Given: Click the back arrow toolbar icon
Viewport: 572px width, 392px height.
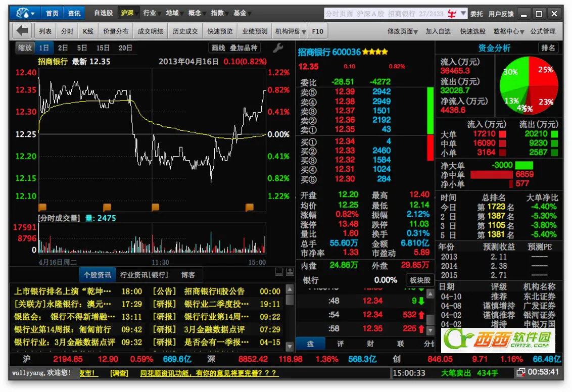Looking at the screenshot, I should [x=22, y=31].
